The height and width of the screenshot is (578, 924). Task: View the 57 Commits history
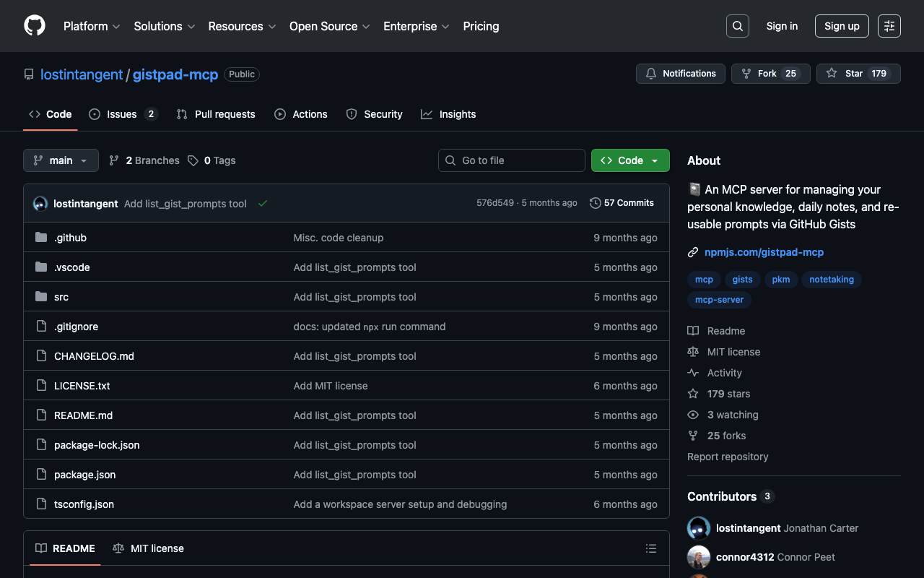[622, 203]
